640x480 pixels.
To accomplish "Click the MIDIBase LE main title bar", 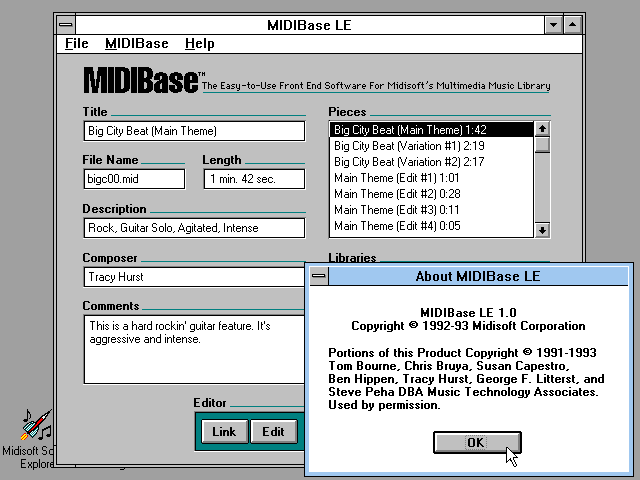I will [x=309, y=25].
